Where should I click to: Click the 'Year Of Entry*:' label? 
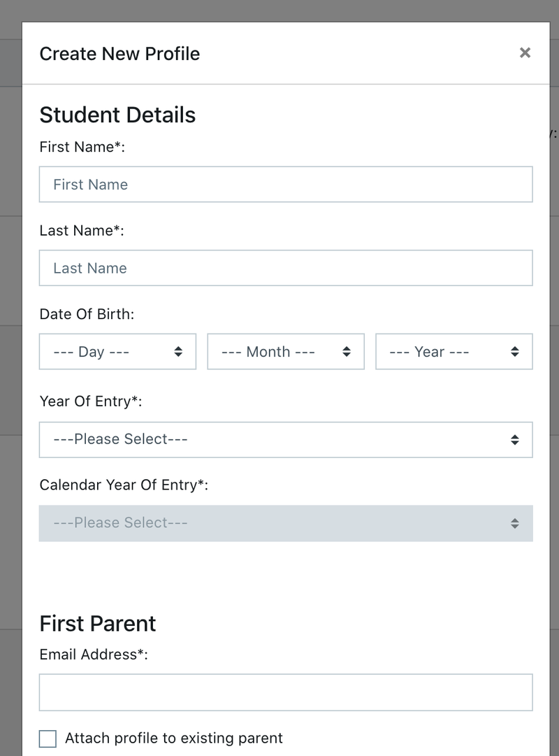[92, 401]
